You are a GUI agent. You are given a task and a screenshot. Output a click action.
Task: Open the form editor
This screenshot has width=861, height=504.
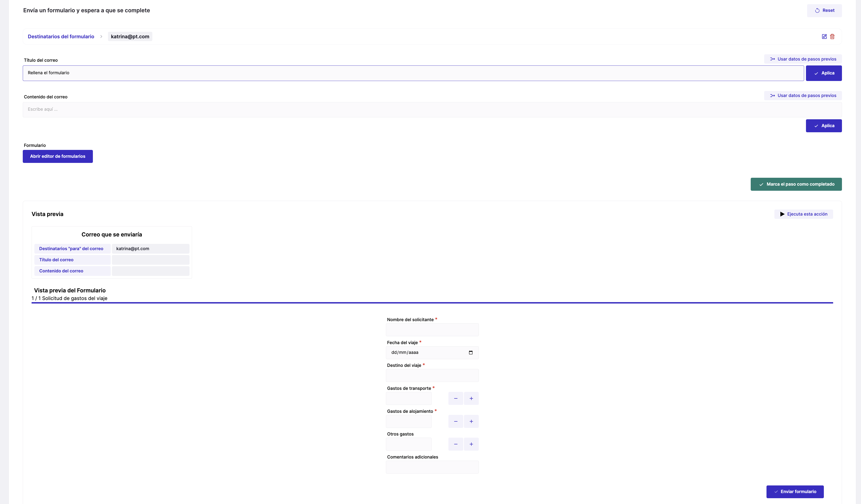(58, 156)
